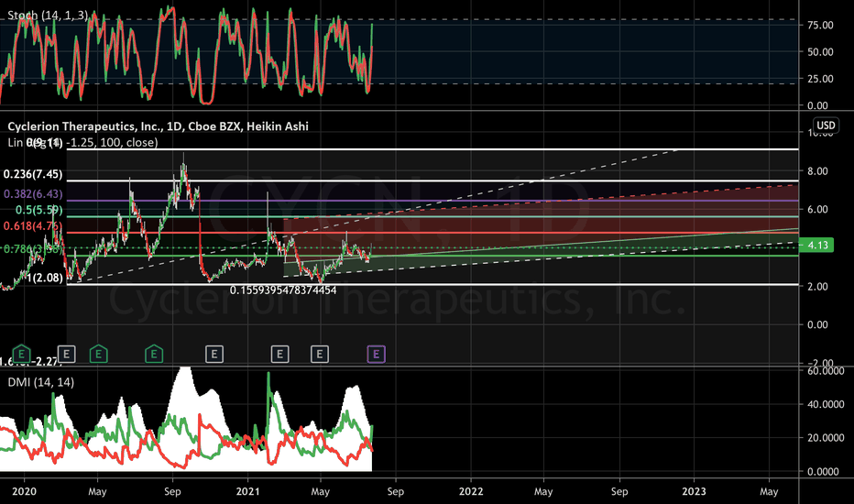This screenshot has width=854, height=504.
Task: Select the Stoch (14, 1, 3) indicator legend
Action: pyautogui.click(x=48, y=15)
